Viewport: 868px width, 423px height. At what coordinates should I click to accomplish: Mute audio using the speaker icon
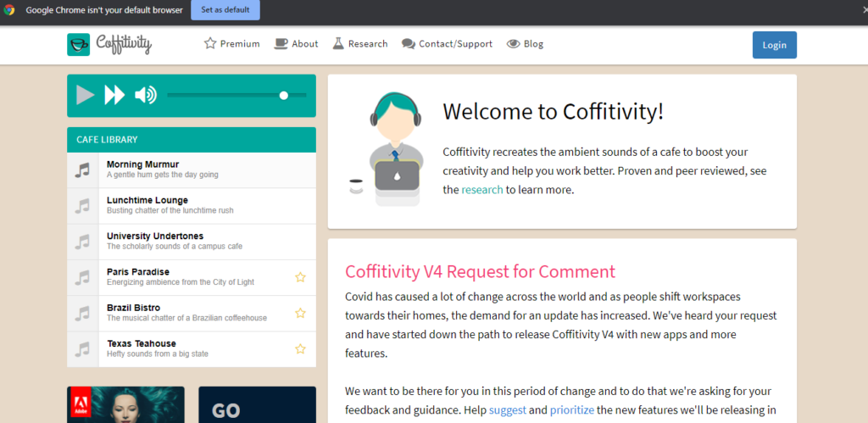pyautogui.click(x=146, y=95)
